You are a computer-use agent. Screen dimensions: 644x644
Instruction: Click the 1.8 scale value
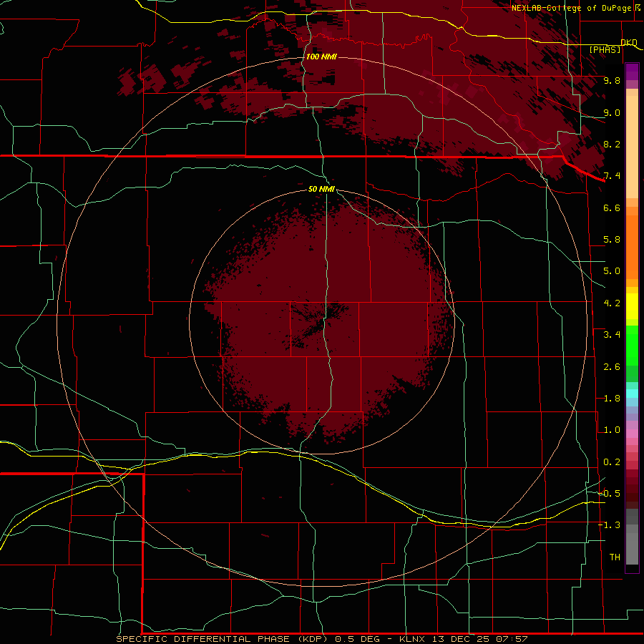(x=612, y=399)
